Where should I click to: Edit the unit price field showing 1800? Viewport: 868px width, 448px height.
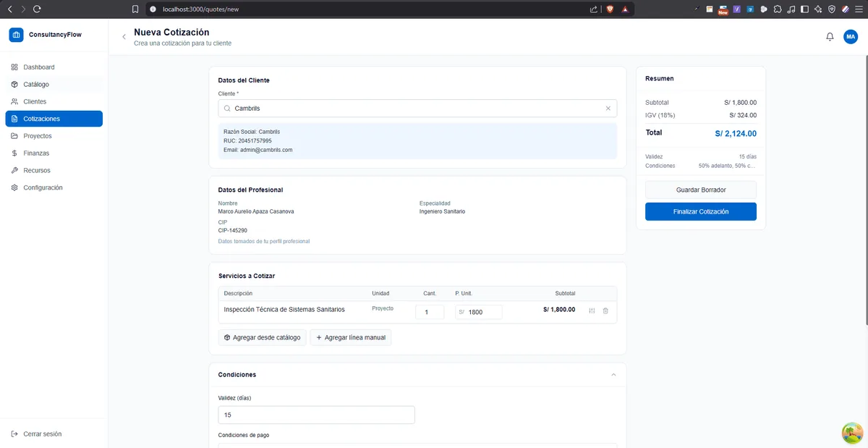pyautogui.click(x=478, y=312)
